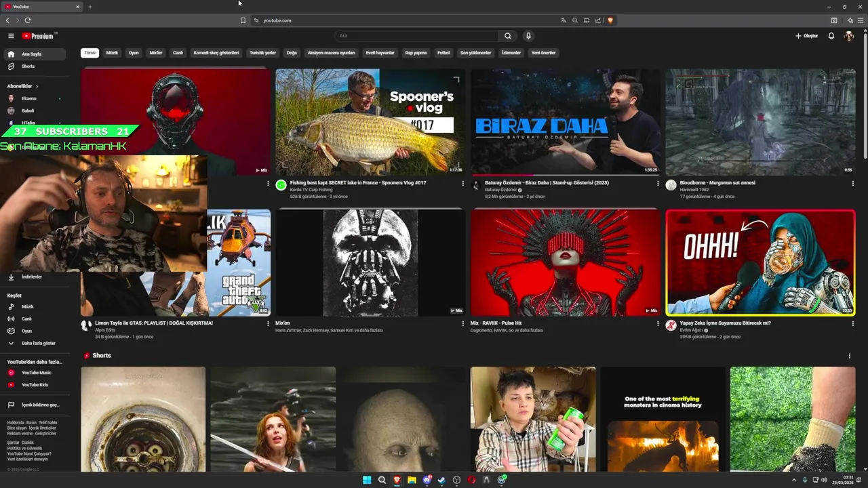Open the browser hamburger menu
Image resolution: width=868 pixels, height=488 pixels.
(x=861, y=20)
